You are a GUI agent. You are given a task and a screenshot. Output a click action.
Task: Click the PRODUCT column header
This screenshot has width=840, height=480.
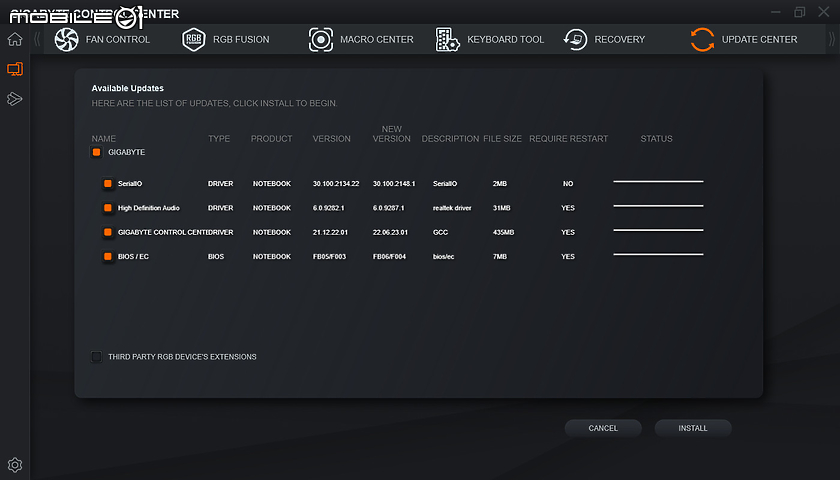click(272, 138)
